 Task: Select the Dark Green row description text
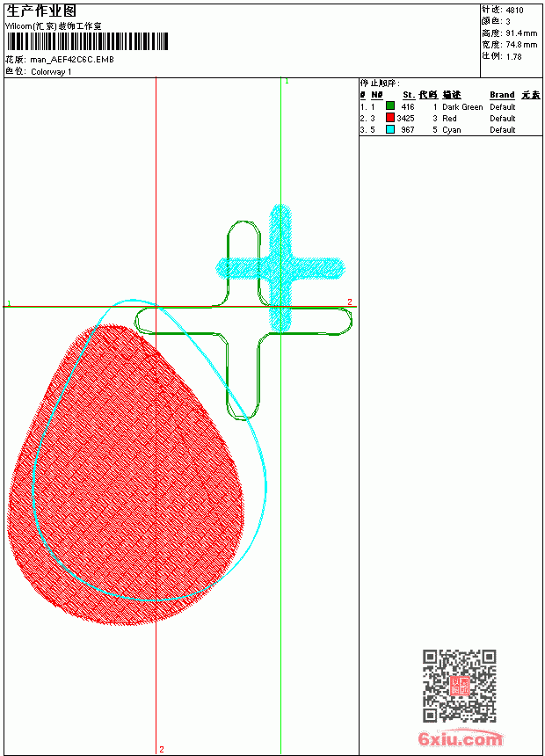[462, 106]
